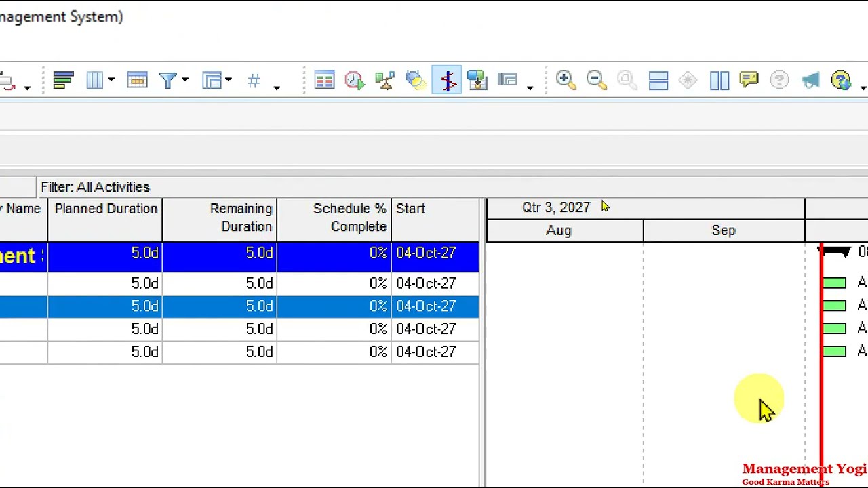Click the horizontal split panes icon
This screenshot has width=868, height=488.
658,81
